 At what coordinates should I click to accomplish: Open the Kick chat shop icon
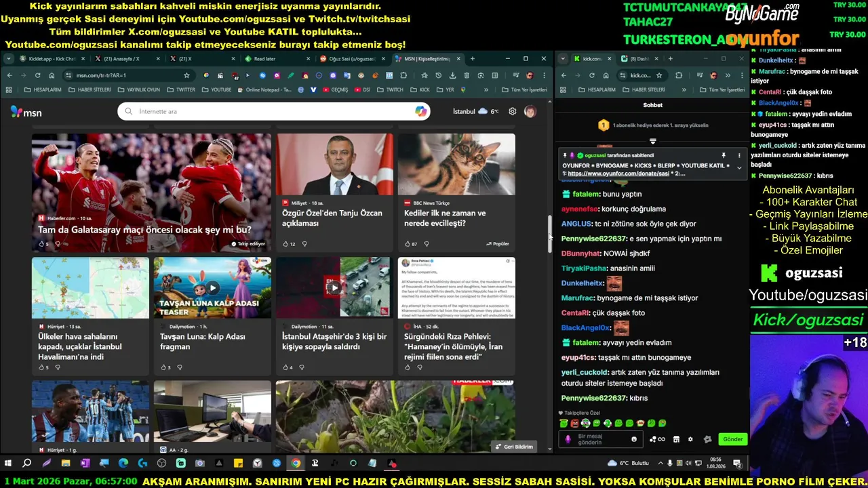pos(676,439)
